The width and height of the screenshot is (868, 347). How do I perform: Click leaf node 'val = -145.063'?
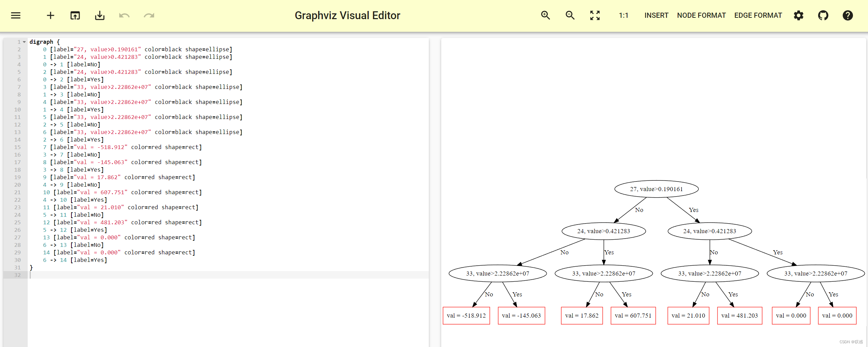coord(521,316)
